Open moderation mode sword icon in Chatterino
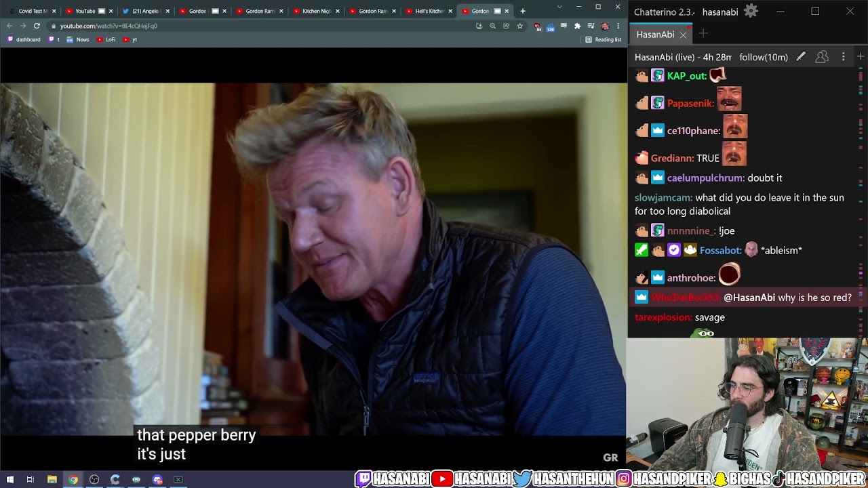Screen dimensions: 868x488 [801, 57]
